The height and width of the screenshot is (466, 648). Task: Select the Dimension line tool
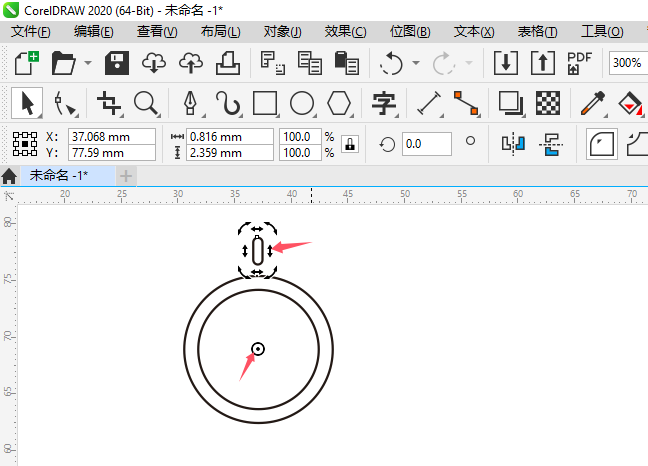(429, 103)
